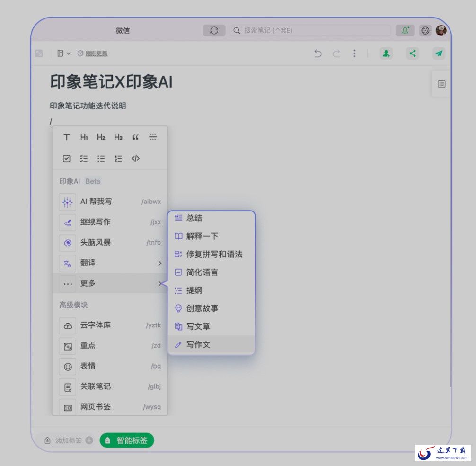Redo the last edit
476x466 pixels.
click(x=336, y=53)
